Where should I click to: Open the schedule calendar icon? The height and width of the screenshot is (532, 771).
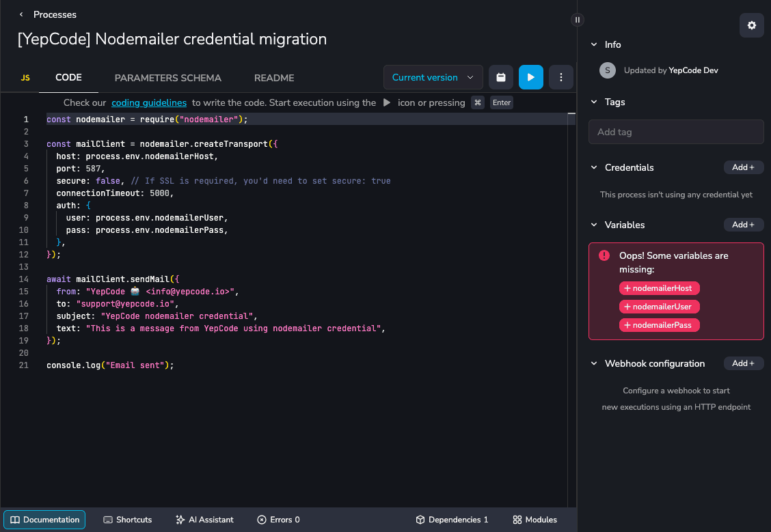(500, 77)
